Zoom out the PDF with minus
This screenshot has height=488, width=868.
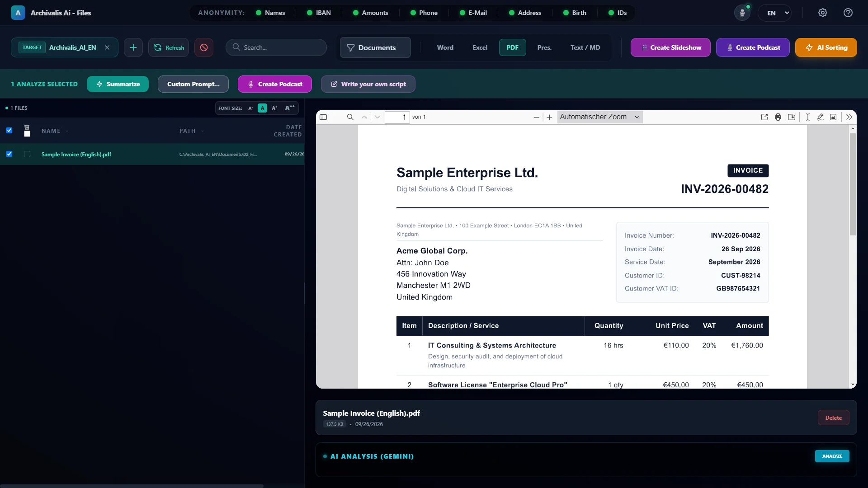pos(536,117)
